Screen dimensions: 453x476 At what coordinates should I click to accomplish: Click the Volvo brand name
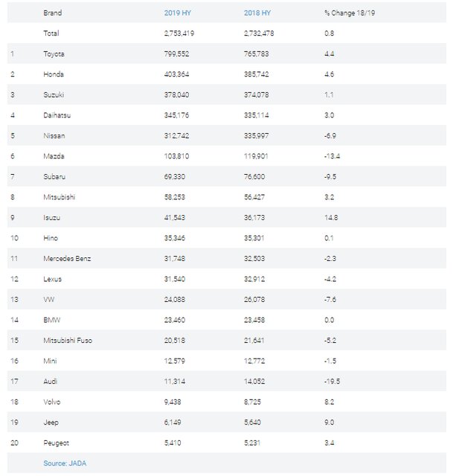pos(53,402)
